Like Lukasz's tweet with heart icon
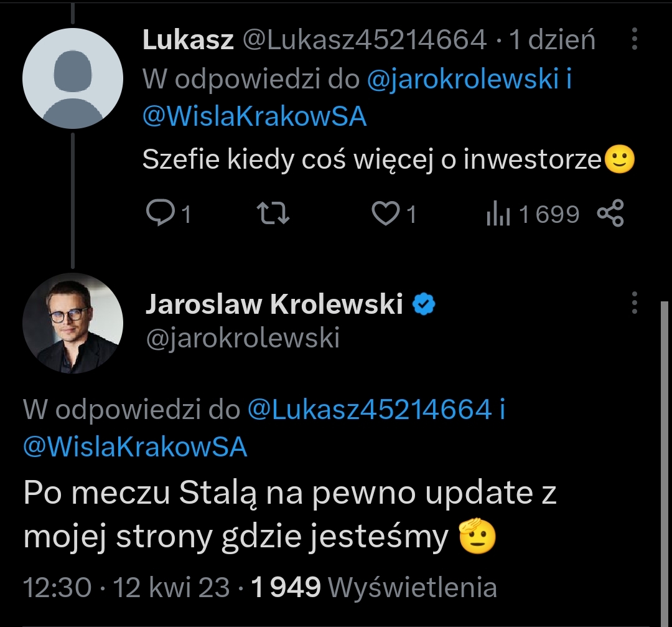Screen dimensions: 672x627 [385, 214]
